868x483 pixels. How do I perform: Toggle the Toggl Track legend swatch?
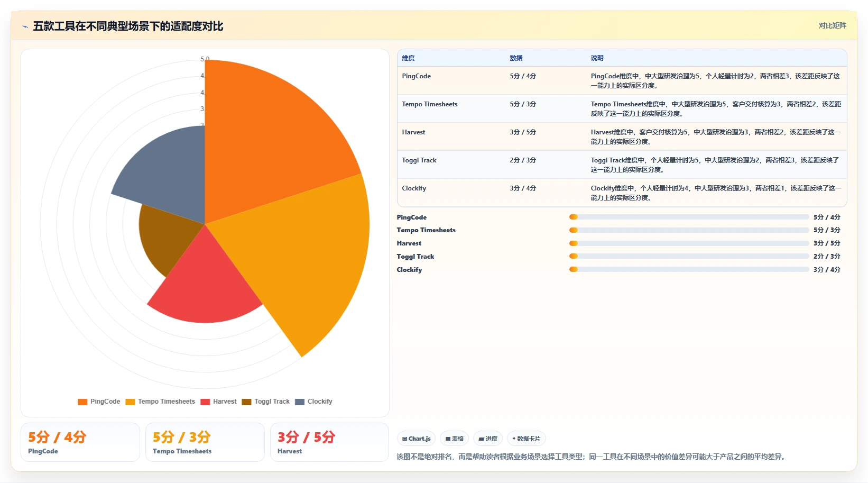pos(246,402)
